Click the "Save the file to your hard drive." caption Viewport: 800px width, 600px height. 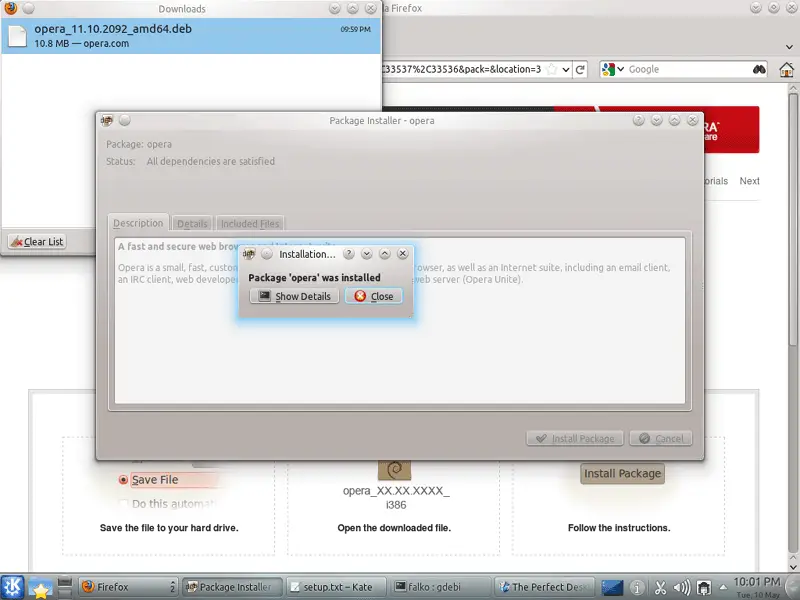(169, 528)
